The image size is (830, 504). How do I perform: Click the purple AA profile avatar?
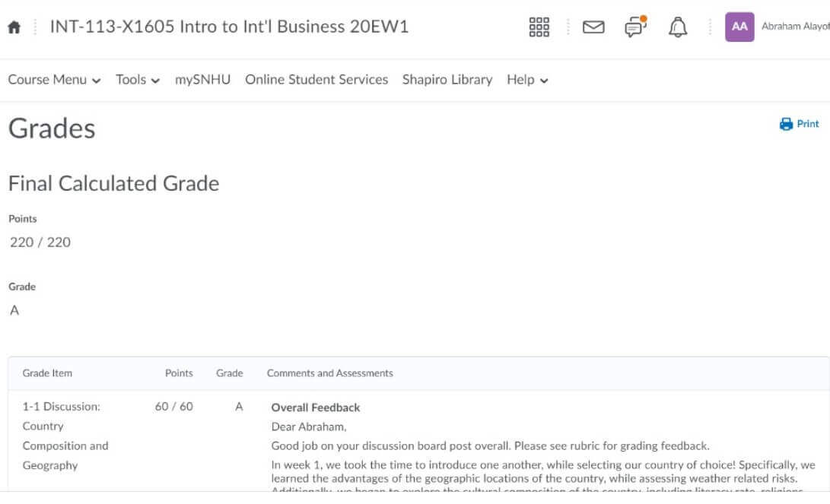click(739, 27)
